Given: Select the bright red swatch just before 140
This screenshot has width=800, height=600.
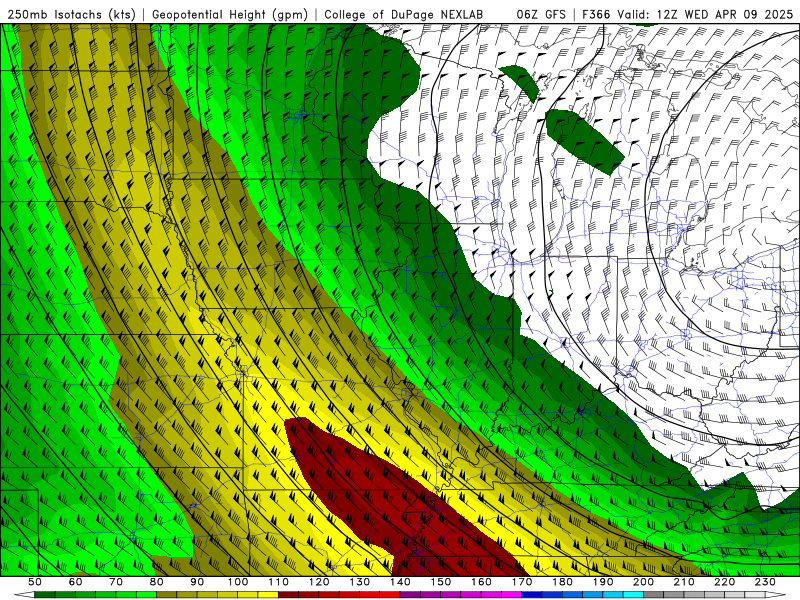Looking at the screenshot, I should [x=390, y=594].
